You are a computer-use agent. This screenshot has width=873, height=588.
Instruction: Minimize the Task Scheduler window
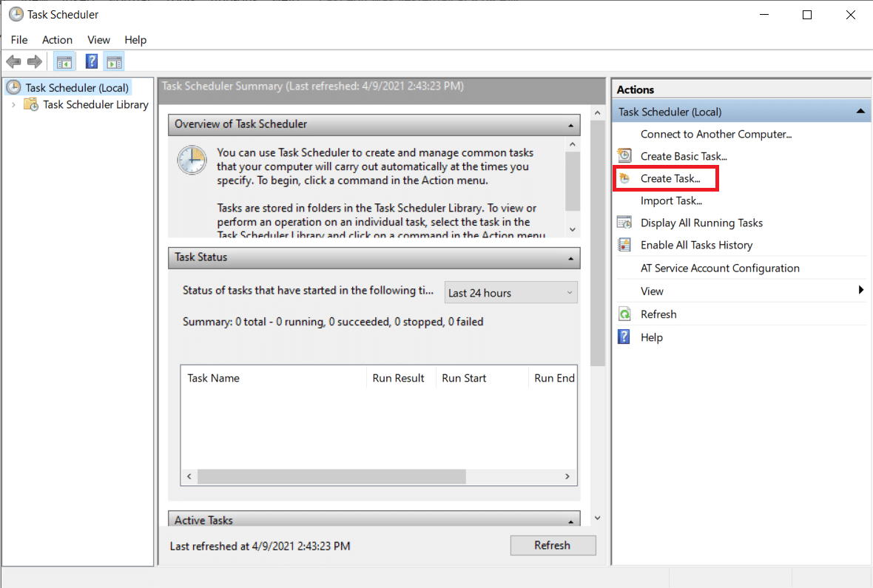[x=764, y=15]
